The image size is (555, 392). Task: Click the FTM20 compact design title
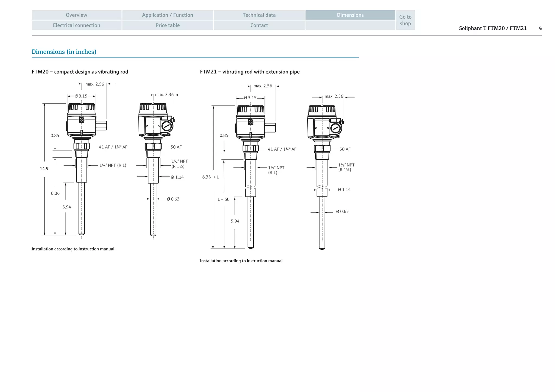[80, 72]
